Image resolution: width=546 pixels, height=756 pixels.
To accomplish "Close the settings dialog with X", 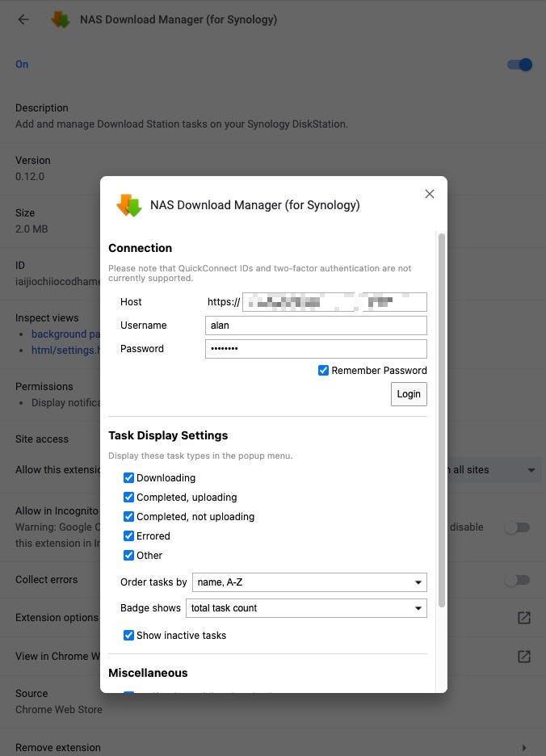I will click(x=429, y=194).
